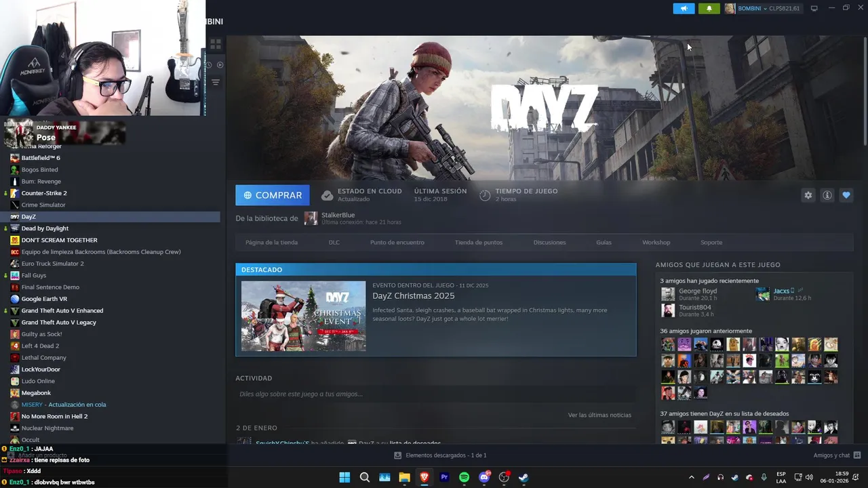Image resolution: width=868 pixels, height=488 pixels.
Task: Select Ludo Online in library
Action: [x=38, y=381]
